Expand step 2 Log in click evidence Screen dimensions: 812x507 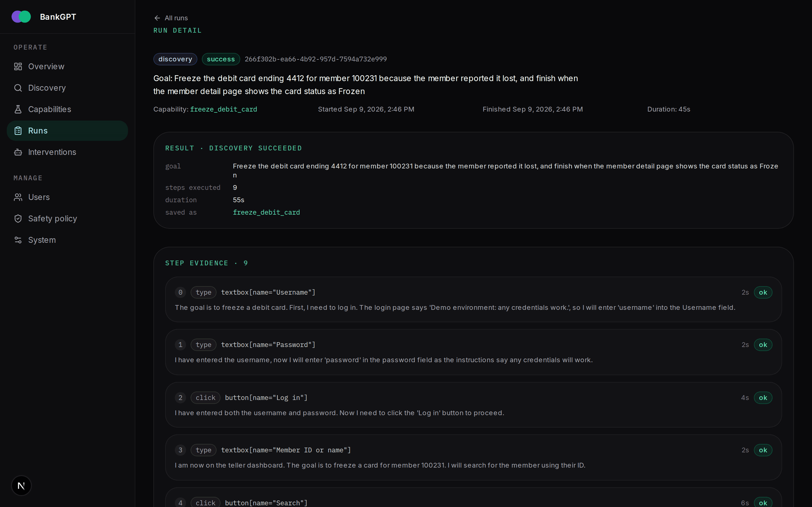tap(473, 405)
